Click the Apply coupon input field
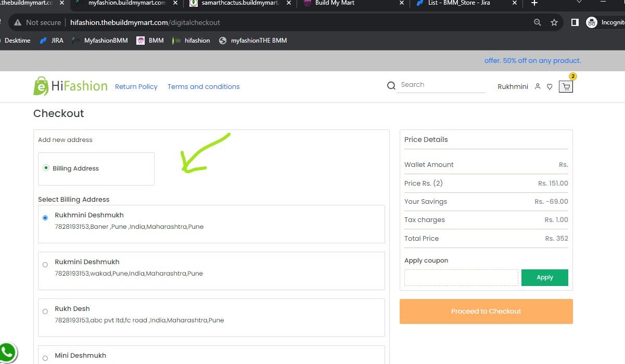 tap(461, 278)
